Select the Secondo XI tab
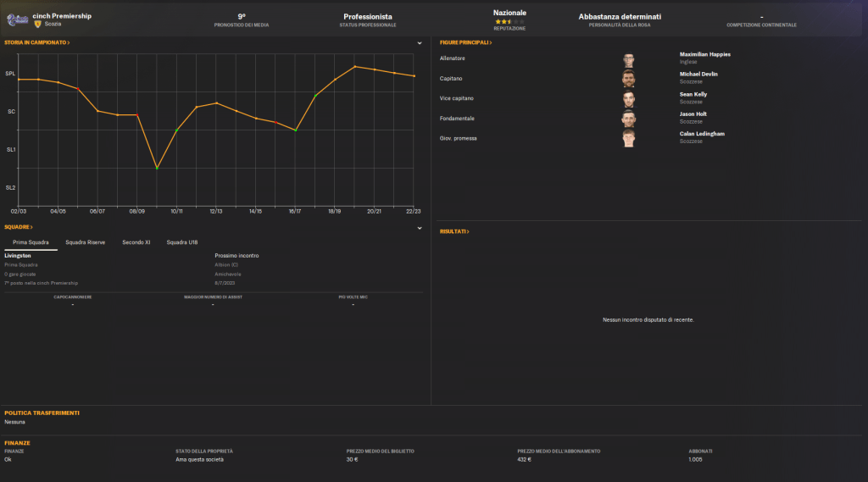 pos(136,242)
